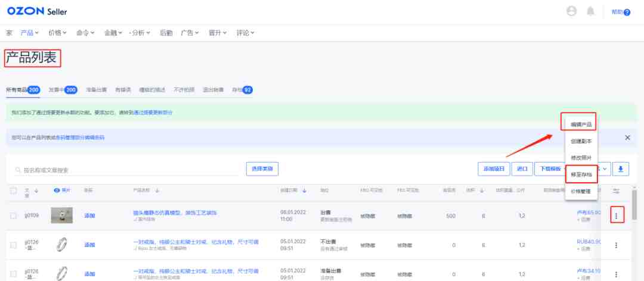
Task: Click the 06.01.2022 date cell
Action: click(x=293, y=216)
